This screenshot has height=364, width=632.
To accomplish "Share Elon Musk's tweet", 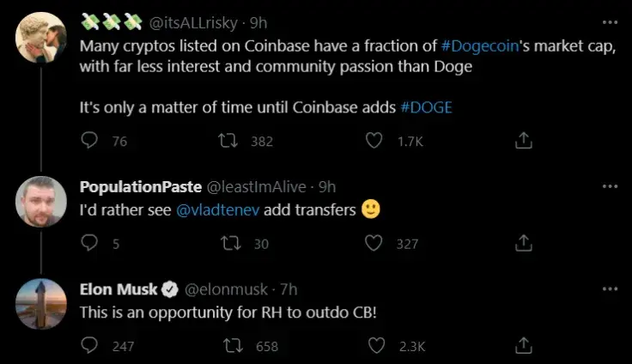I will click(522, 346).
